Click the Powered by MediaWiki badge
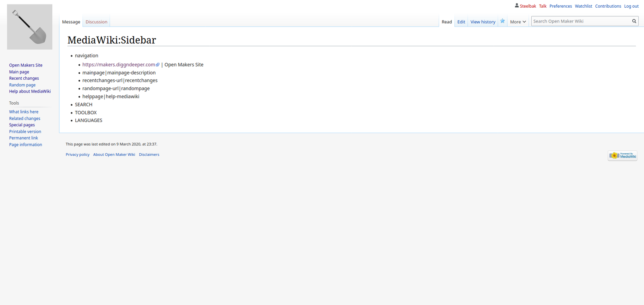This screenshot has height=305, width=644. [x=622, y=156]
